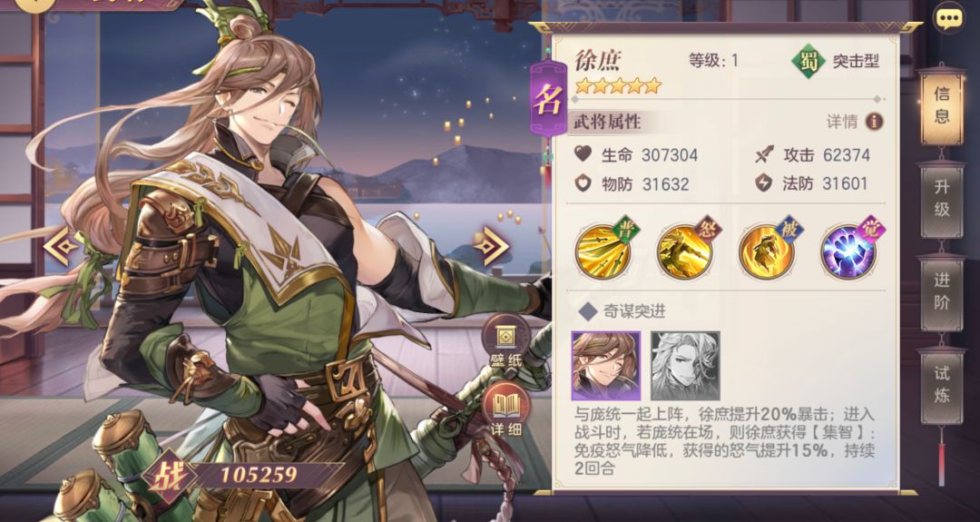This screenshot has height=522, width=980.
Task: Click the 蜀 faction badge
Action: (808, 61)
